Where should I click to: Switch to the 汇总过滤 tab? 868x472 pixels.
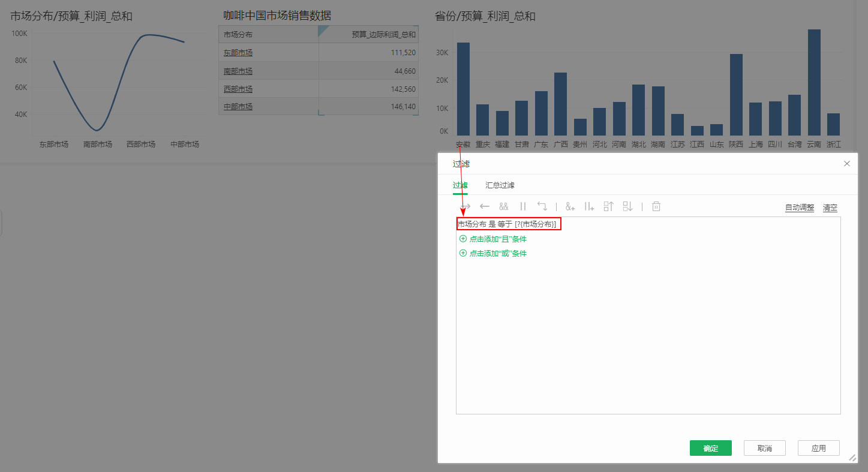500,185
